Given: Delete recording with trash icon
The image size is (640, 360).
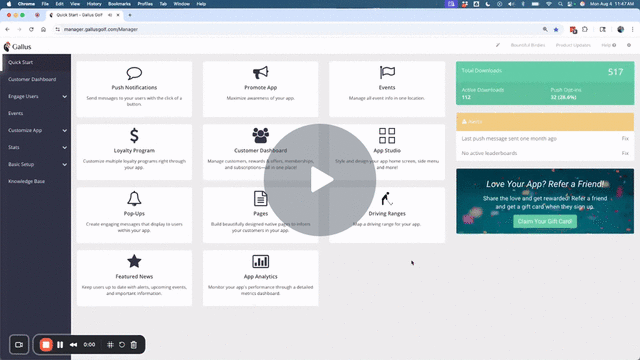Looking at the screenshot, I should pyautogui.click(x=133, y=345).
